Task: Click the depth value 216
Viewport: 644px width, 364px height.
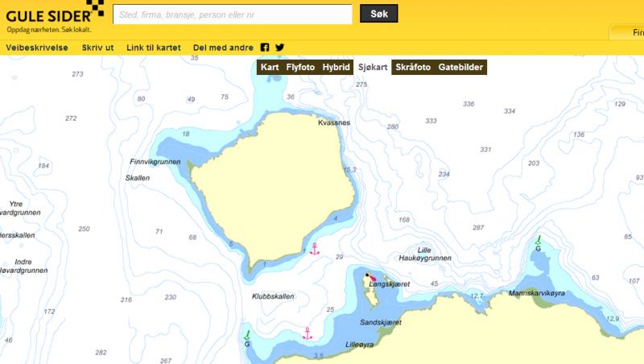Action: [x=126, y=300]
